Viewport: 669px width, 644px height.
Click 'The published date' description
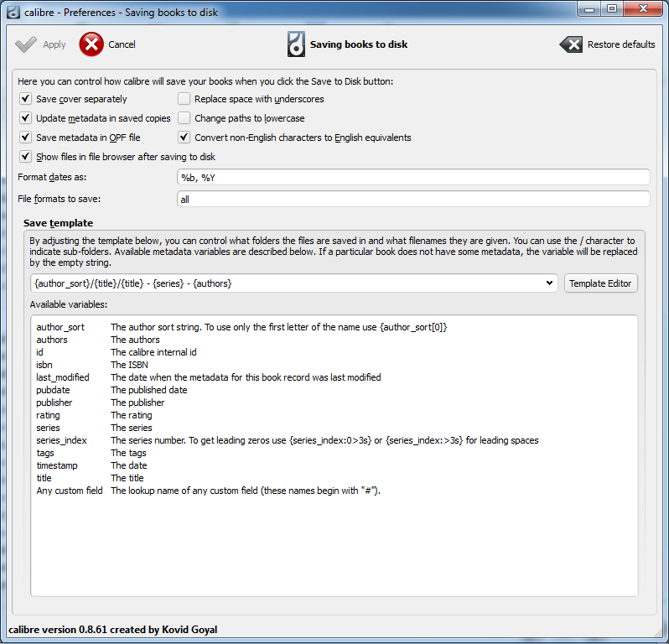coord(149,390)
